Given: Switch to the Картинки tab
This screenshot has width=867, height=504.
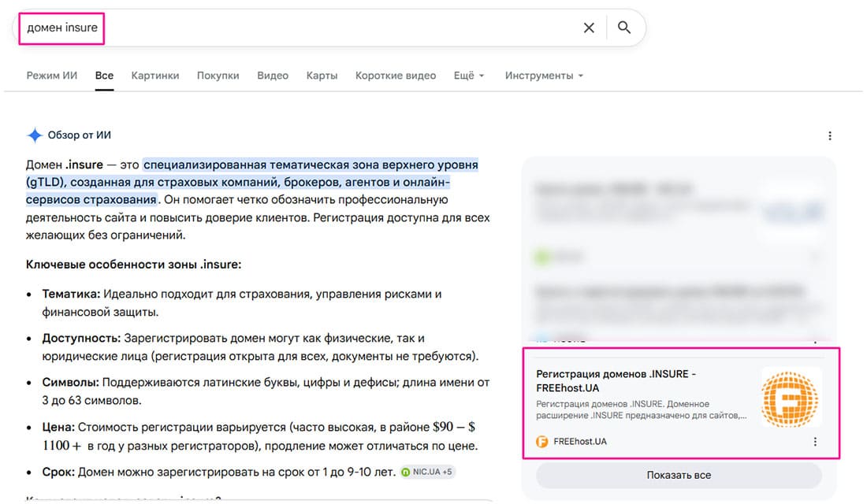Looking at the screenshot, I should point(155,76).
